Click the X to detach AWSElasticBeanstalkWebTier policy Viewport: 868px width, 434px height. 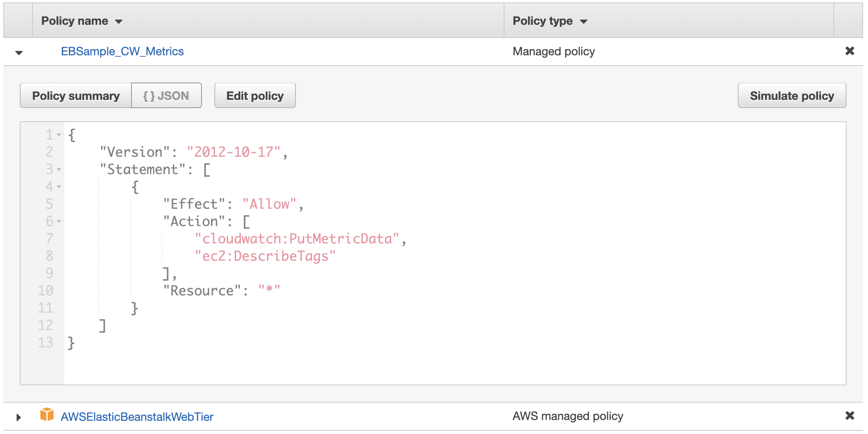[x=850, y=416]
